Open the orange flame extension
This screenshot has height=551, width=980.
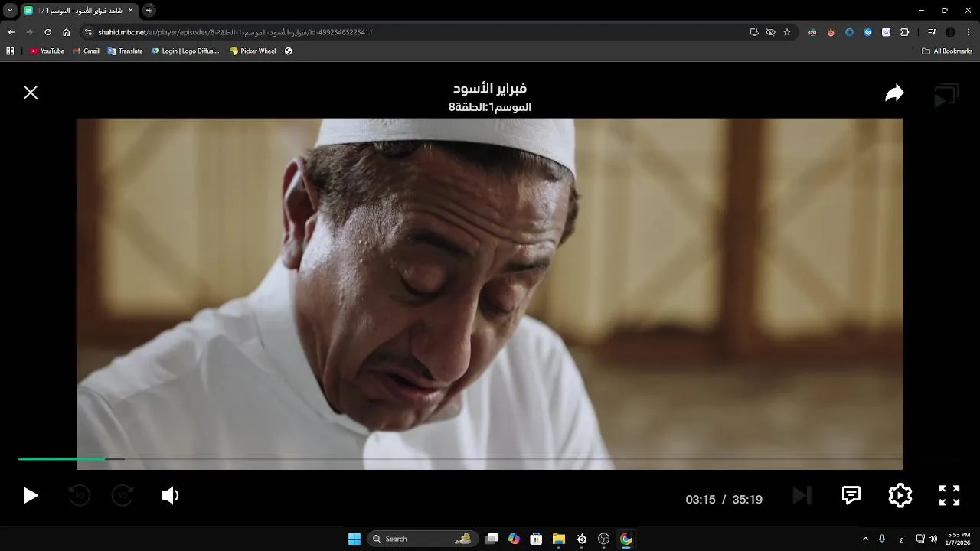(831, 32)
